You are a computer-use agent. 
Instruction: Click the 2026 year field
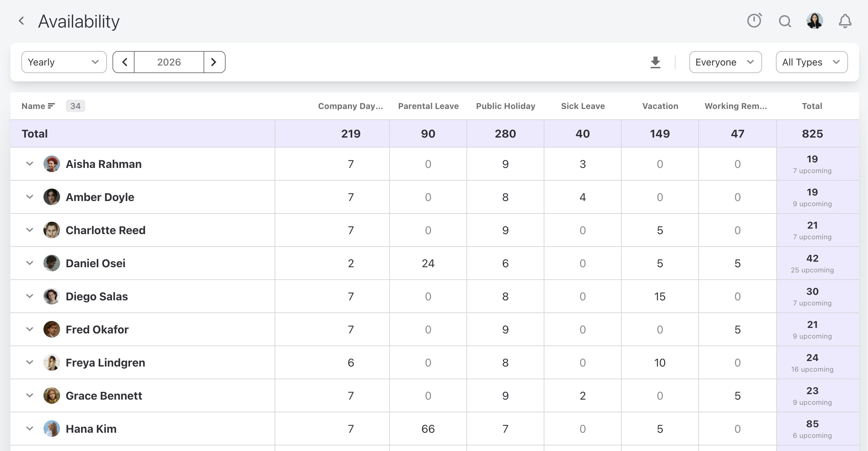tap(169, 62)
